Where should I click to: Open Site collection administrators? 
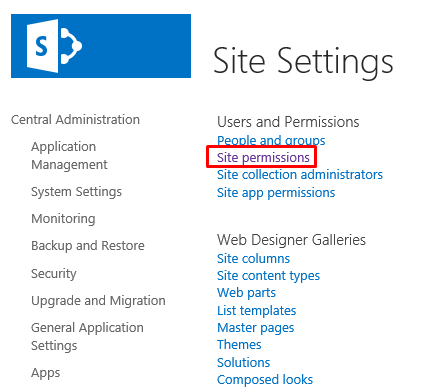coord(300,175)
